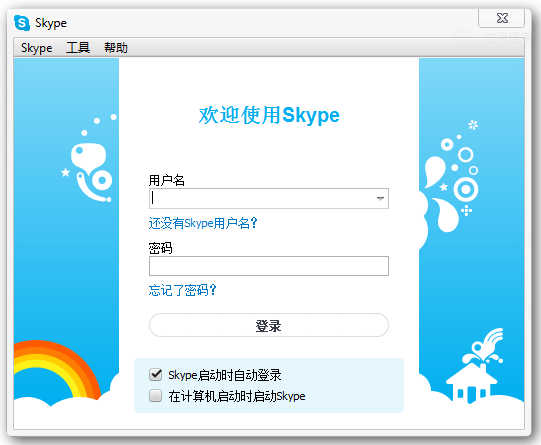The width and height of the screenshot is (541, 445).
Task: Uncheck Skype启动时自动登录 checkbox
Action: point(156,375)
